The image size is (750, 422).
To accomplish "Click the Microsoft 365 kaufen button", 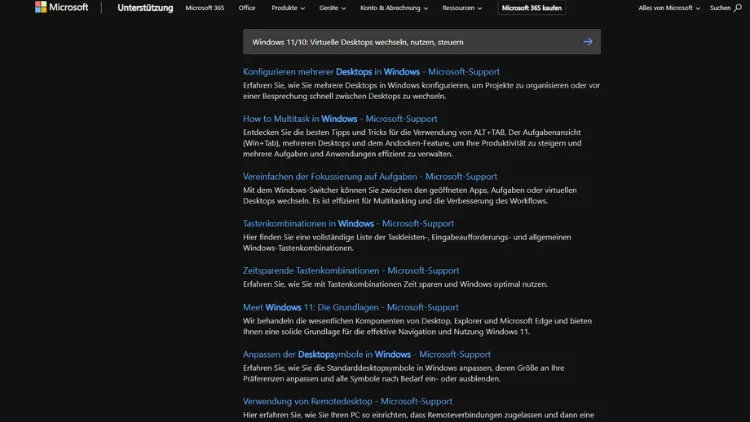I will 531,8.
